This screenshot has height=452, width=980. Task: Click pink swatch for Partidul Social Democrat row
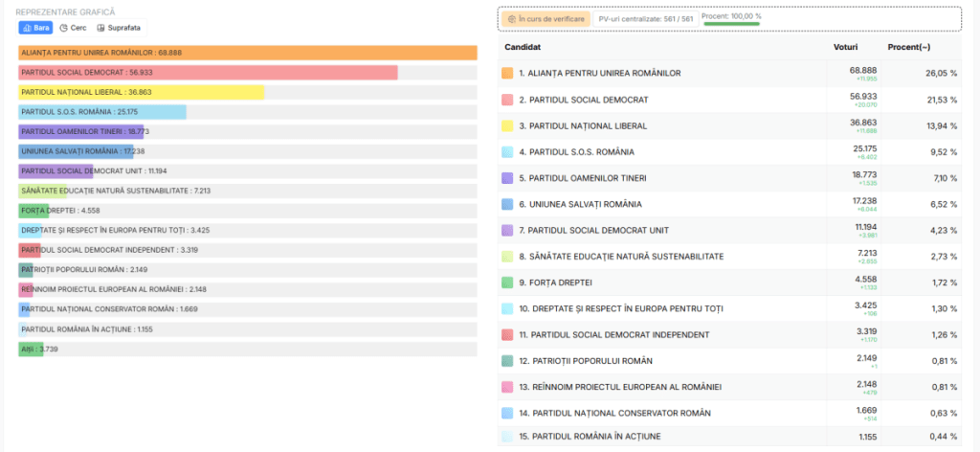pos(507,100)
